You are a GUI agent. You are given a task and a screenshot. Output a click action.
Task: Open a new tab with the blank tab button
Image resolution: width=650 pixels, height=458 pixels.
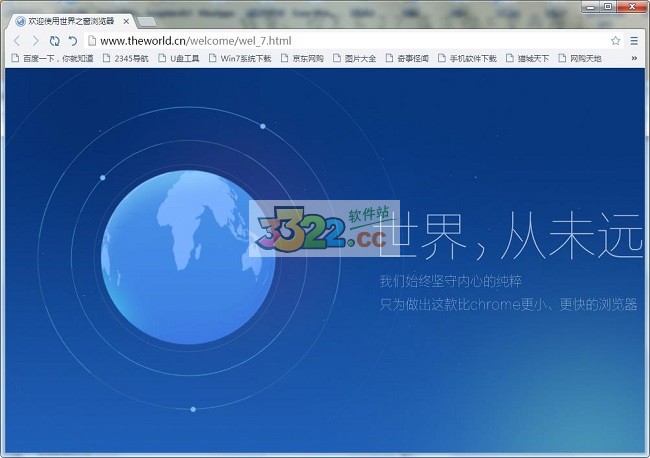pyautogui.click(x=146, y=22)
